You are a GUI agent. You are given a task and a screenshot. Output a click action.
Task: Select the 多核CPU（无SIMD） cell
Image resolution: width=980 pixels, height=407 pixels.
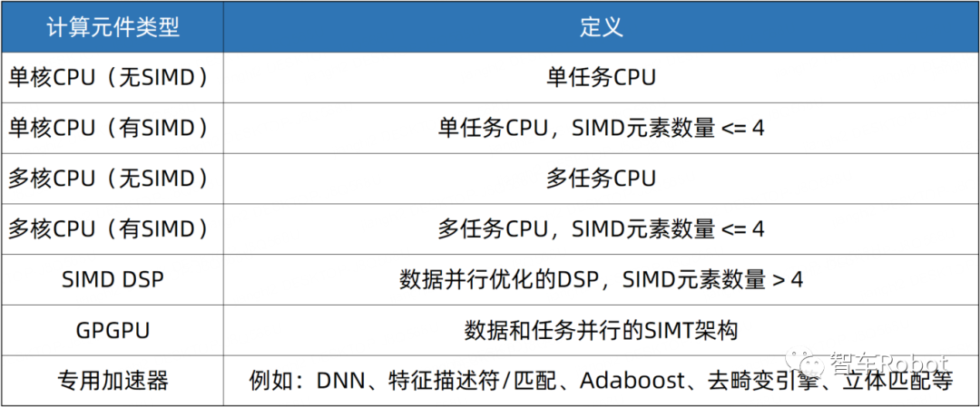[x=113, y=179]
